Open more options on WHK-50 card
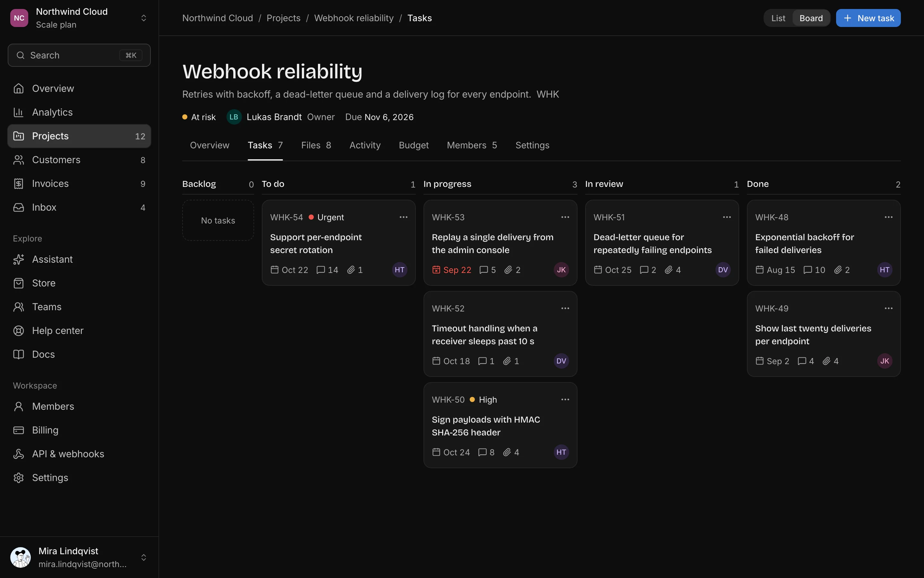Viewport: 924px width, 578px height. pos(565,399)
